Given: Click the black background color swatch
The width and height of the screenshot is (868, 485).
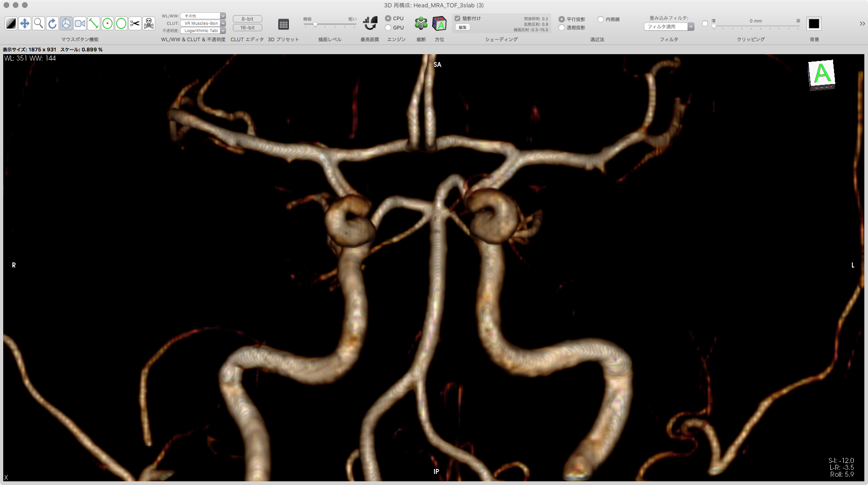Looking at the screenshot, I should pyautogui.click(x=814, y=23).
